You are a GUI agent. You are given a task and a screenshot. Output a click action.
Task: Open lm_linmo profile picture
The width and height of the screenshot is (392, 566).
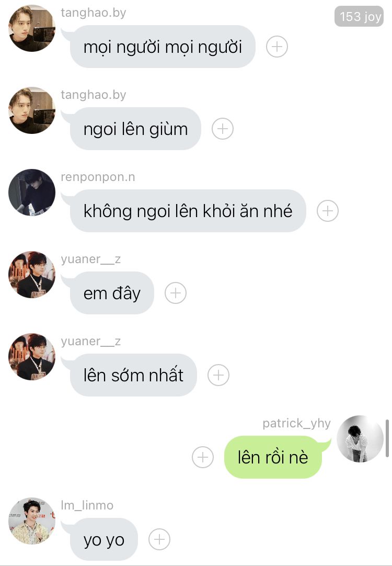32,521
